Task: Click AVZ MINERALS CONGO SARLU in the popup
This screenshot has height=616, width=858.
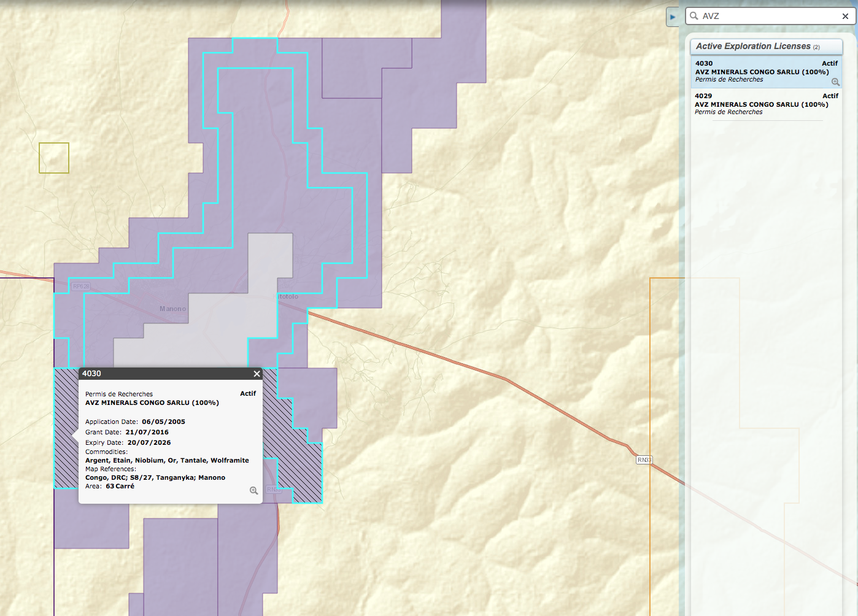Action: [152, 402]
